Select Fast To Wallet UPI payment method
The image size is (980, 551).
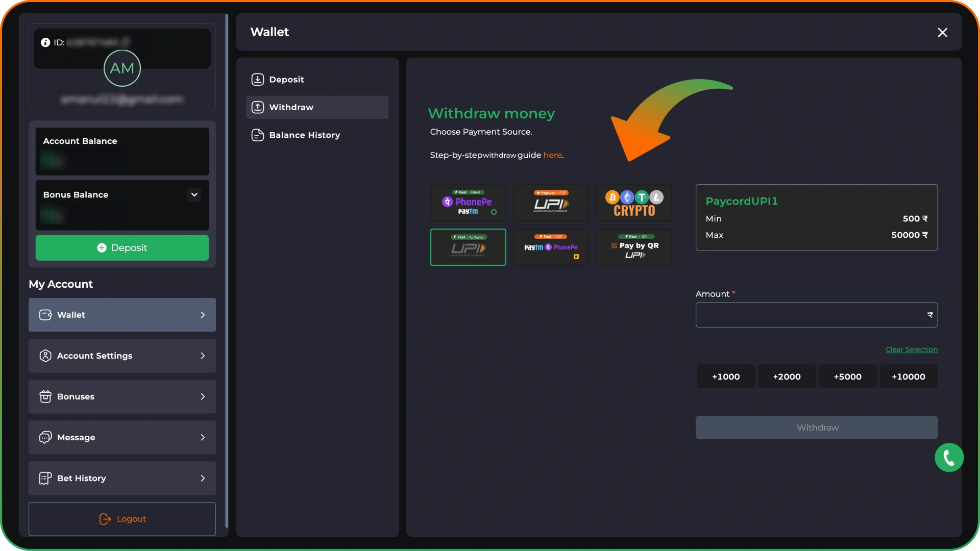coord(468,247)
